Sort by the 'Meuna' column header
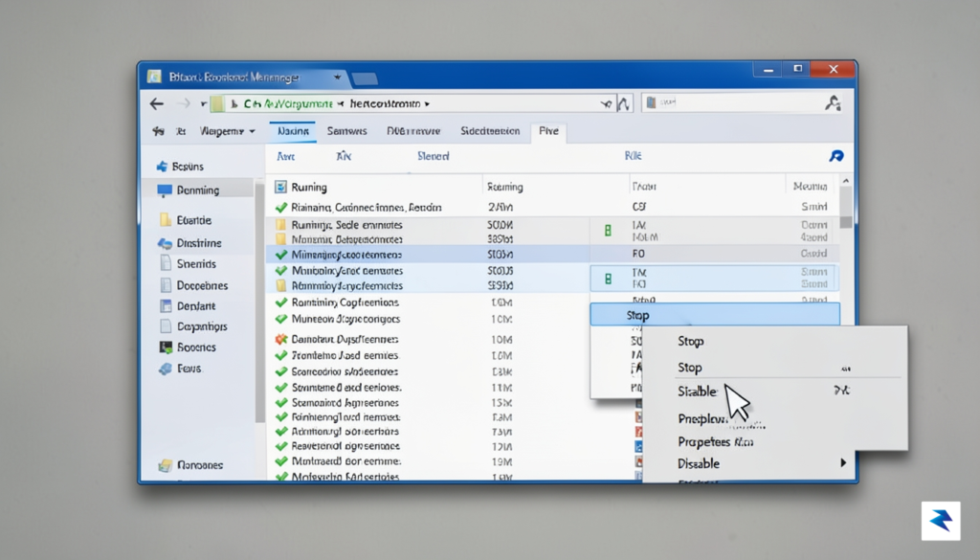Screen dimensions: 980x560 coord(810,187)
